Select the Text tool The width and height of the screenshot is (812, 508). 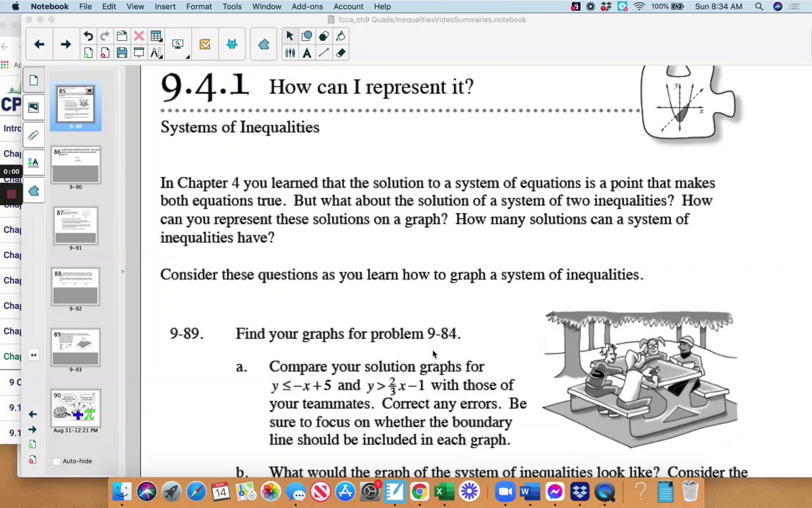point(307,53)
